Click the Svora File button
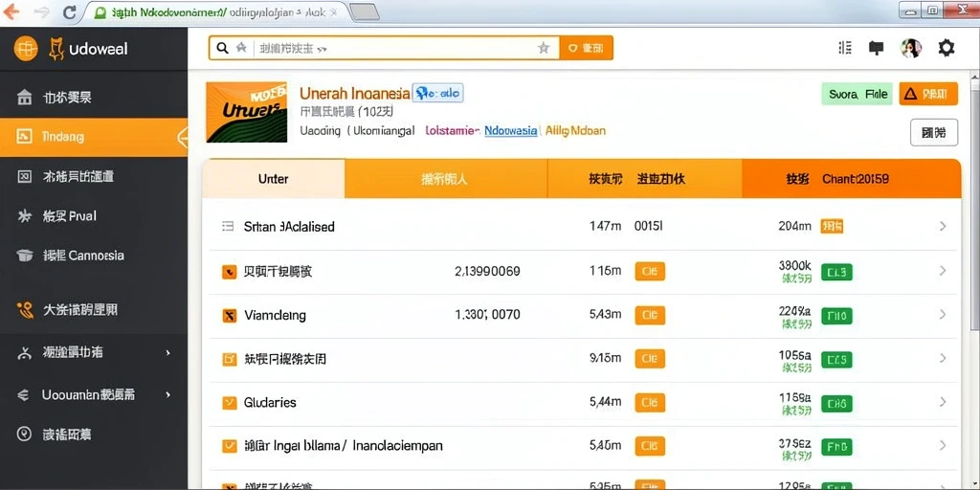980x490 pixels. [857, 95]
